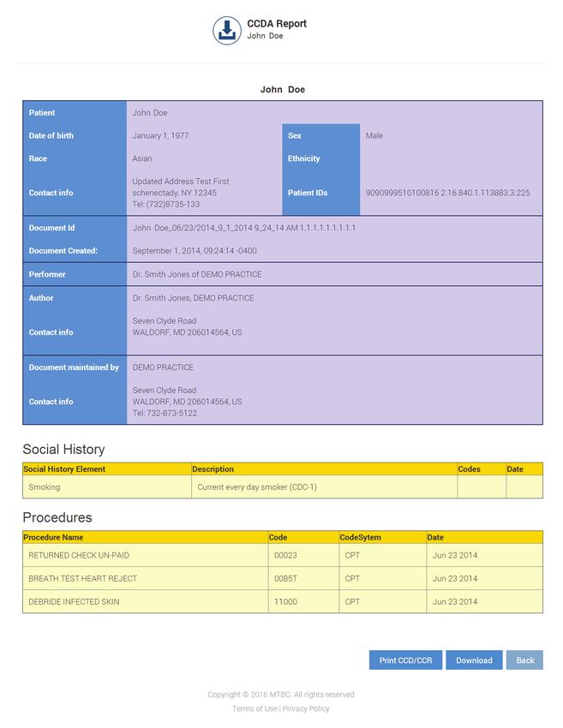This screenshot has width=563, height=728.
Task: Select the address line schenectady, NY 12345
Action: (174, 193)
